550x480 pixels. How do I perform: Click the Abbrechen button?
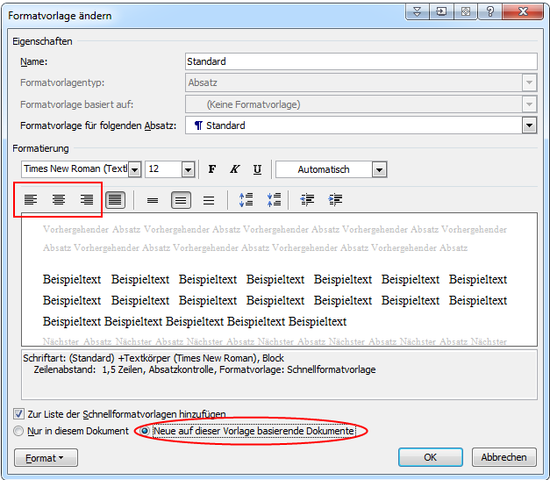pos(504,457)
